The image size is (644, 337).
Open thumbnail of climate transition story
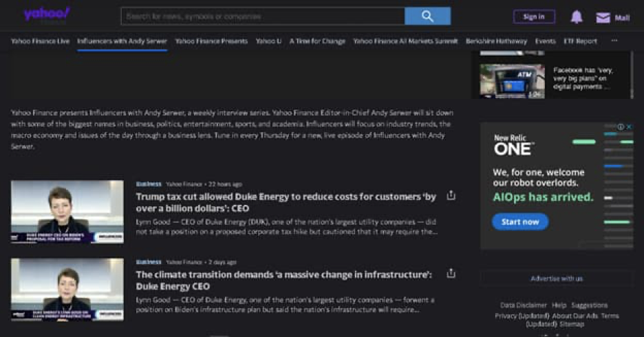pyautogui.click(x=67, y=290)
